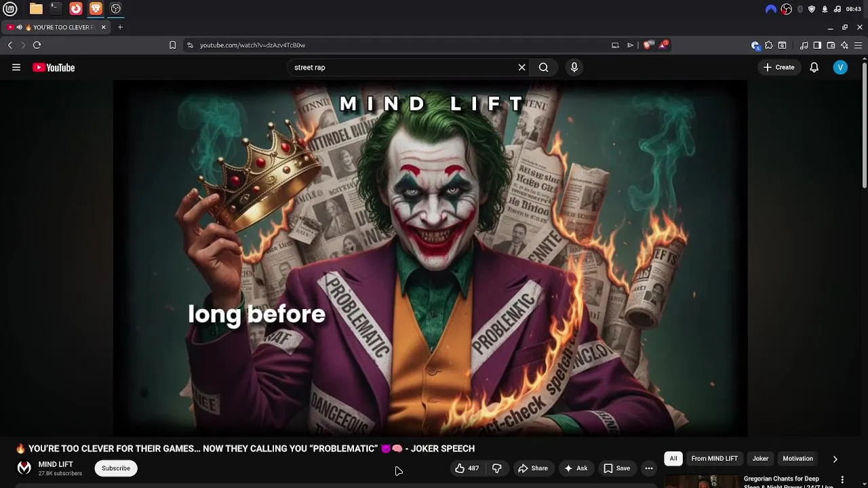Open system notifications bell in tray
This screenshot has height=488, width=868.
pyautogui.click(x=825, y=9)
